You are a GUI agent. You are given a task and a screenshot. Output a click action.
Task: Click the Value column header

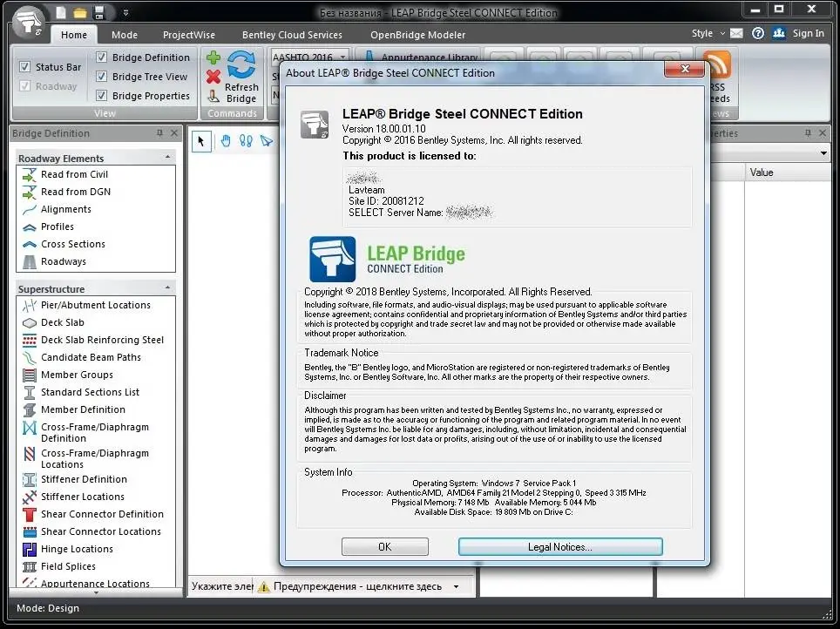pyautogui.click(x=788, y=172)
